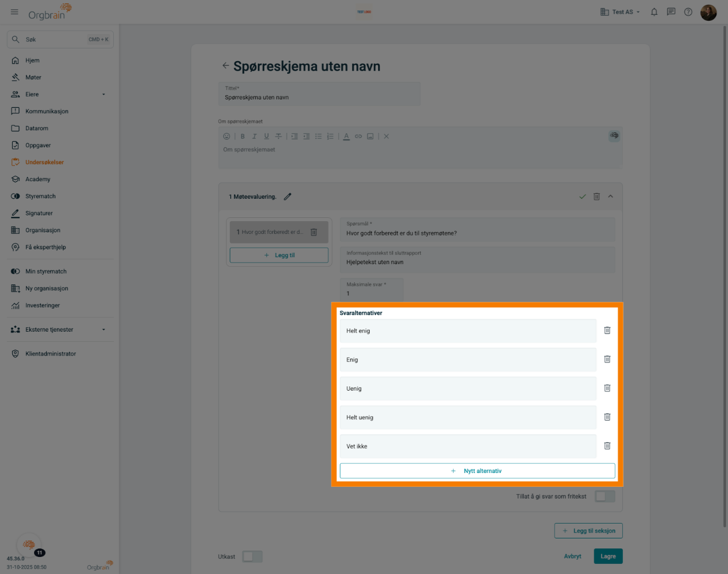Screen dimensions: 728x574
Task: Delete the 'Helt enig' answer option
Action: point(607,331)
